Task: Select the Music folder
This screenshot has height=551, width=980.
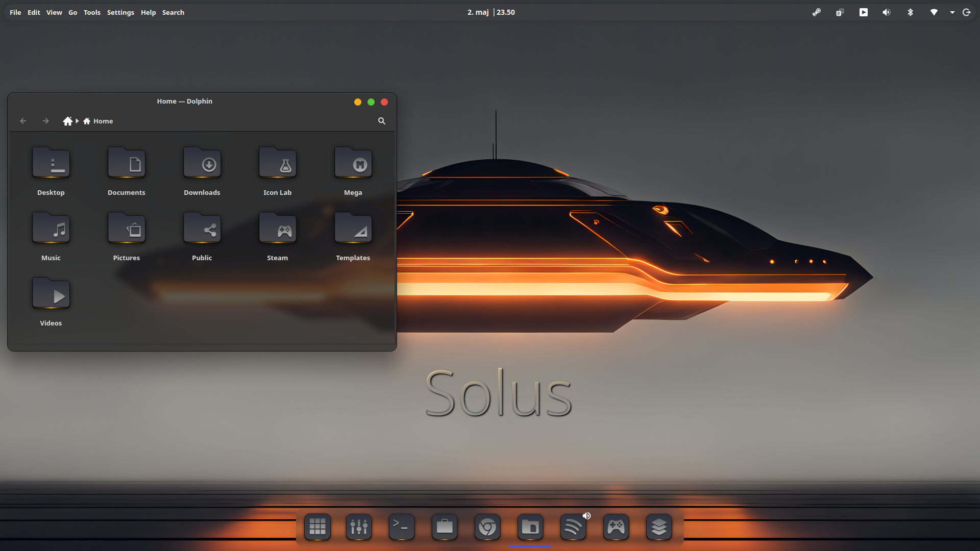Action: 51,236
